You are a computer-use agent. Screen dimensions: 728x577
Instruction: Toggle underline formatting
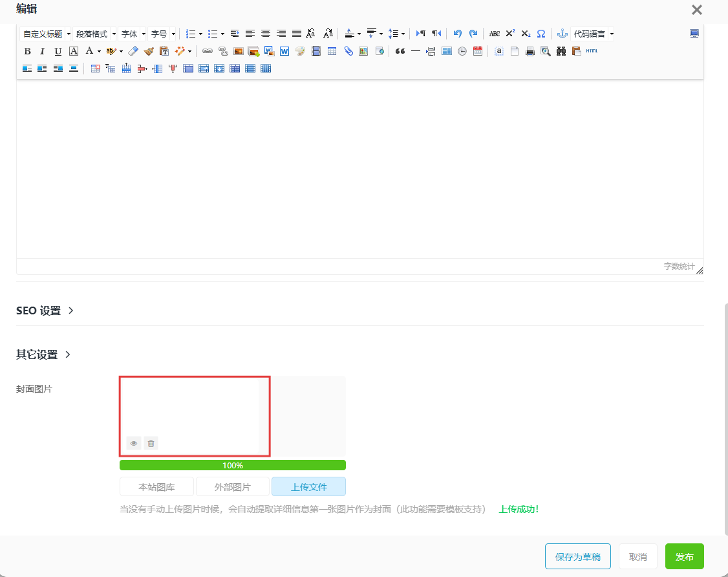pyautogui.click(x=58, y=51)
